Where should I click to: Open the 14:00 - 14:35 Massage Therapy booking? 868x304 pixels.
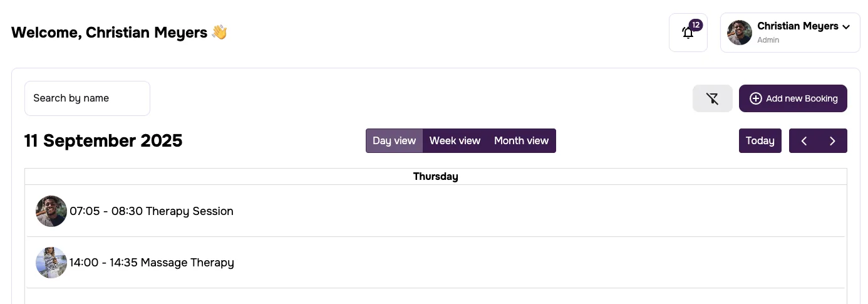pos(152,263)
